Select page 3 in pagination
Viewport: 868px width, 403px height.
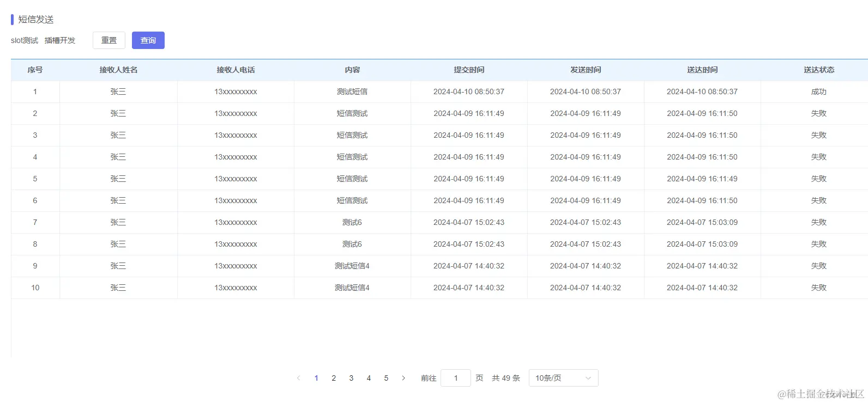pos(351,378)
